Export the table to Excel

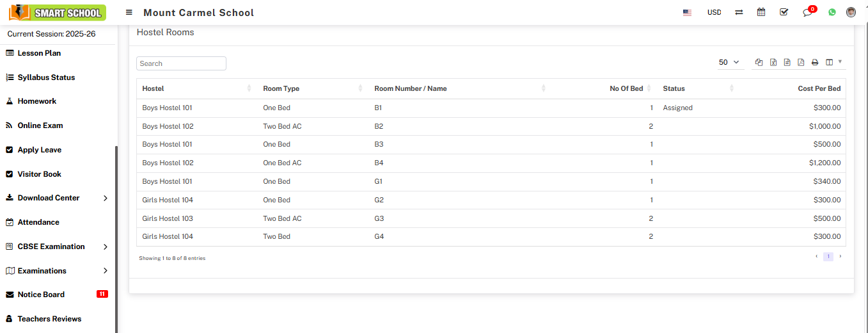tap(773, 62)
